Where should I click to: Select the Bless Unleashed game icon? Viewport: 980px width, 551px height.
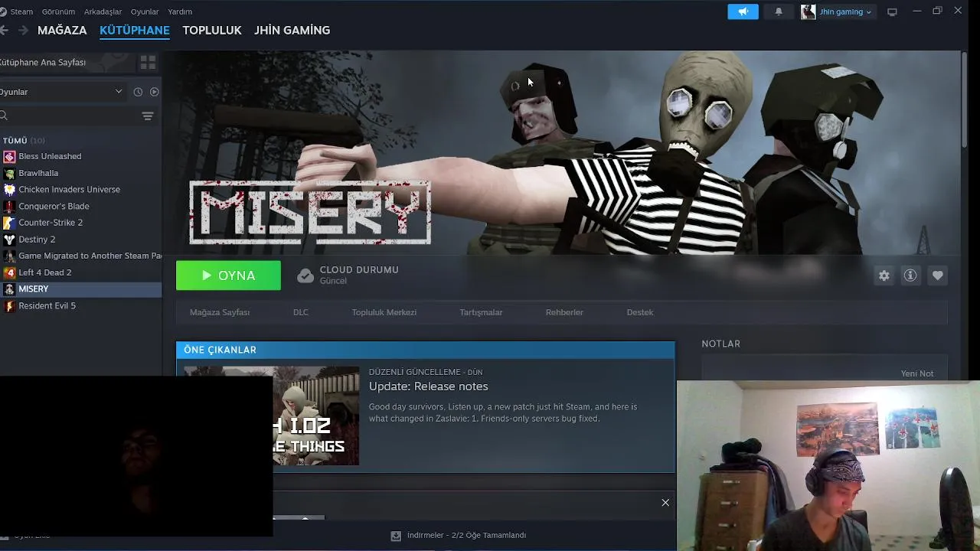[9, 156]
